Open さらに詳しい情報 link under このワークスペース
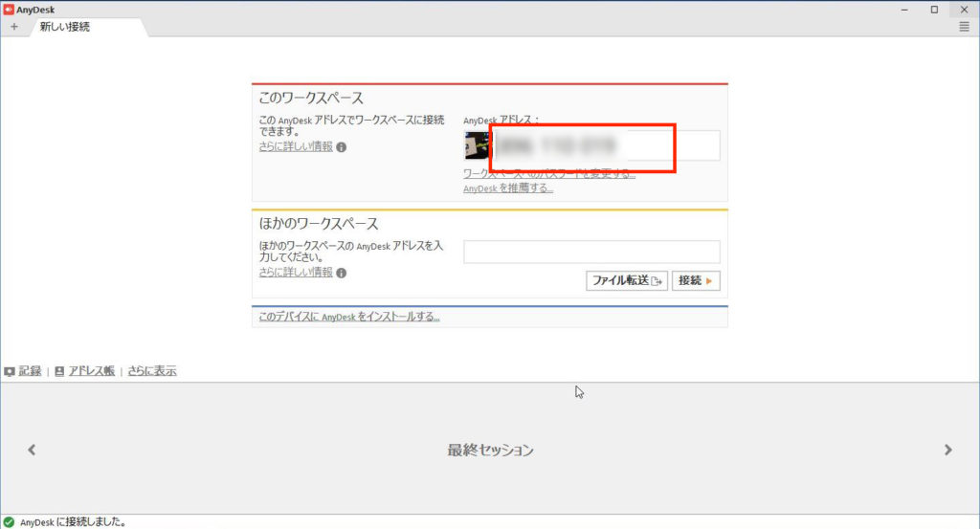The image size is (980, 529). [x=296, y=146]
